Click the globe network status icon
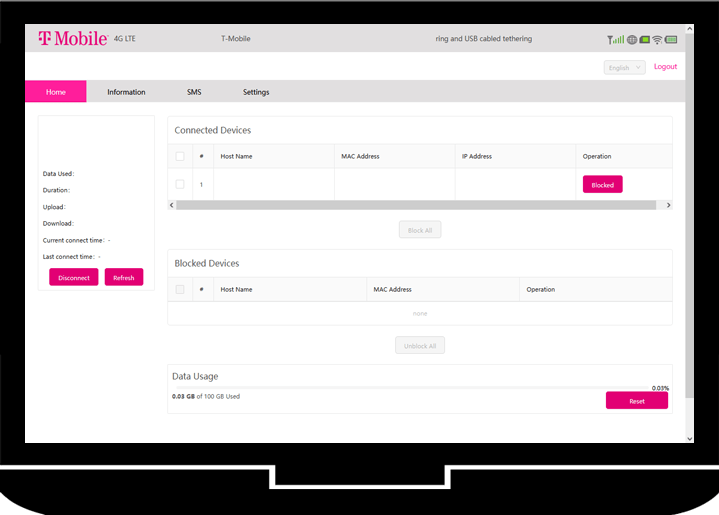This screenshot has width=719, height=515. pyautogui.click(x=631, y=40)
